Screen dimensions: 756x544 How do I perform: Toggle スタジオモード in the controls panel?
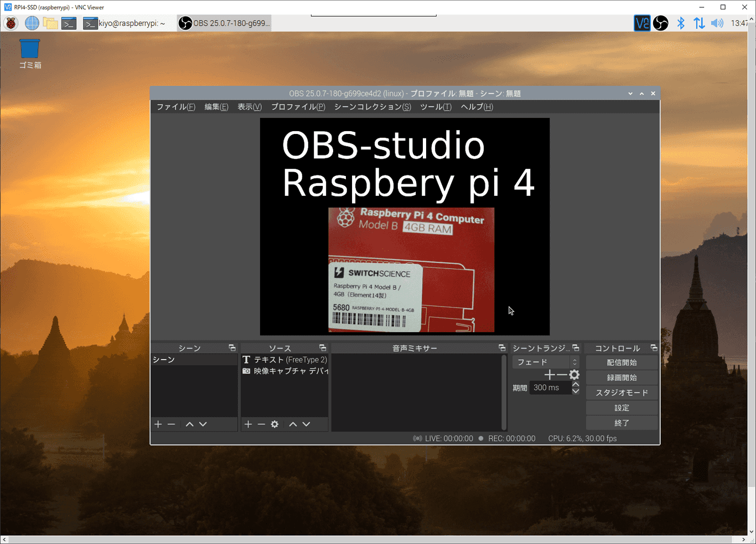pyautogui.click(x=622, y=392)
